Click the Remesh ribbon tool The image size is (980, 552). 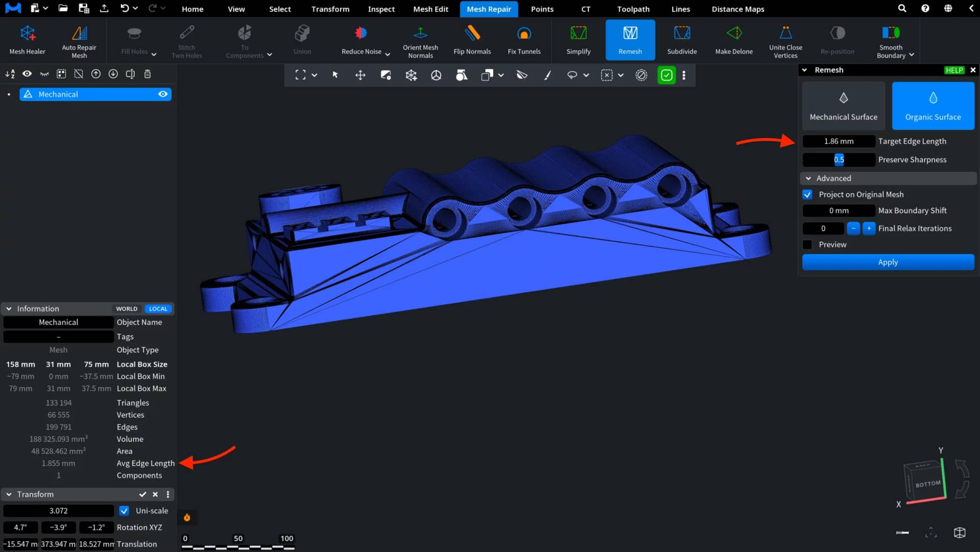tap(630, 40)
